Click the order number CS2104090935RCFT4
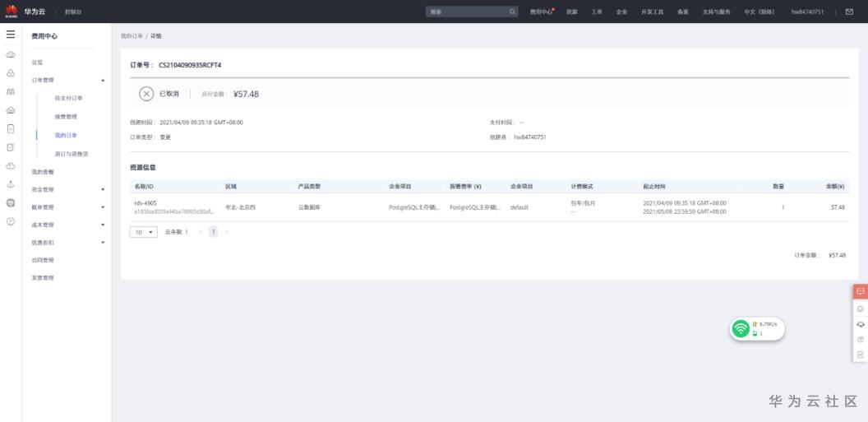 [190, 65]
